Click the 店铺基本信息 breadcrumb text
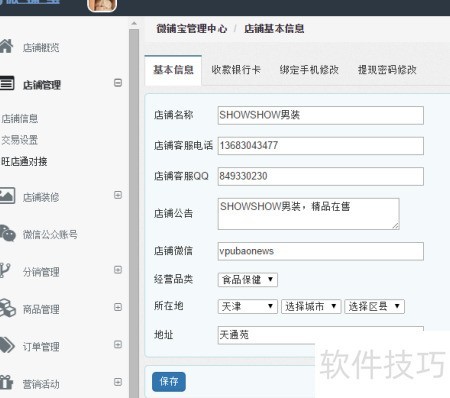This screenshot has width=450, height=398. click(x=274, y=29)
